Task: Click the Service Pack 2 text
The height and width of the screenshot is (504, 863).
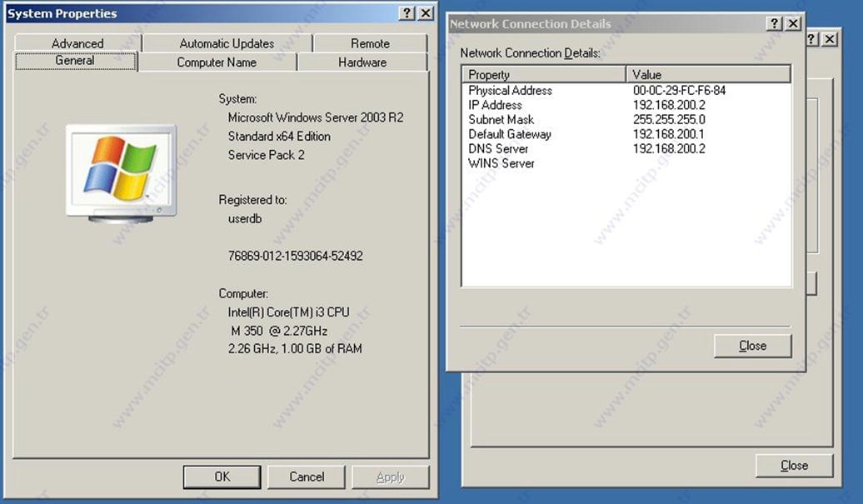Action: [x=266, y=155]
